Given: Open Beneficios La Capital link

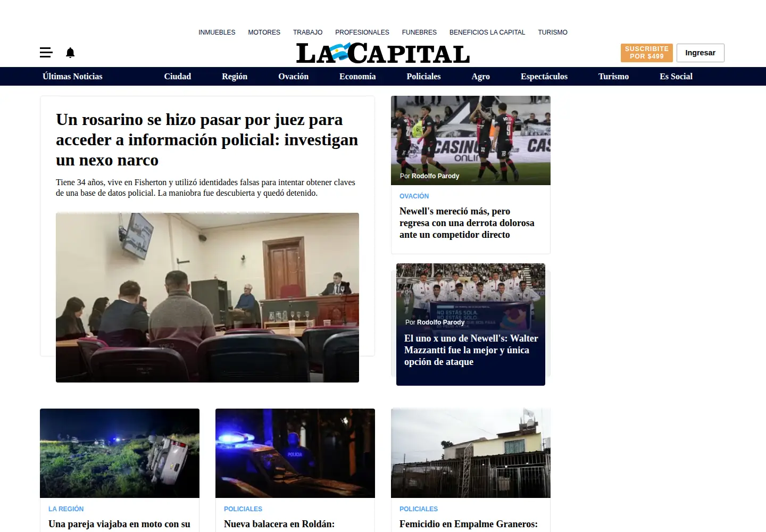Looking at the screenshot, I should point(487,32).
